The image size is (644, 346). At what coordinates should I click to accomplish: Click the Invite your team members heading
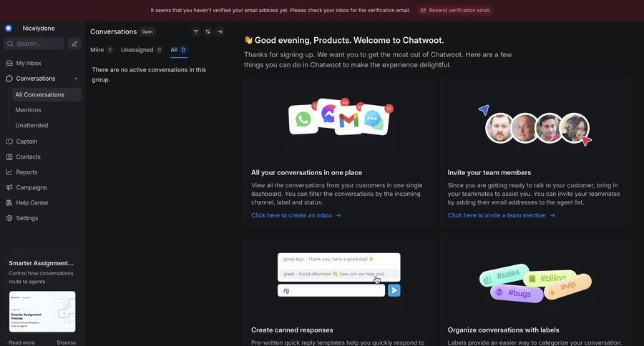[489, 173]
